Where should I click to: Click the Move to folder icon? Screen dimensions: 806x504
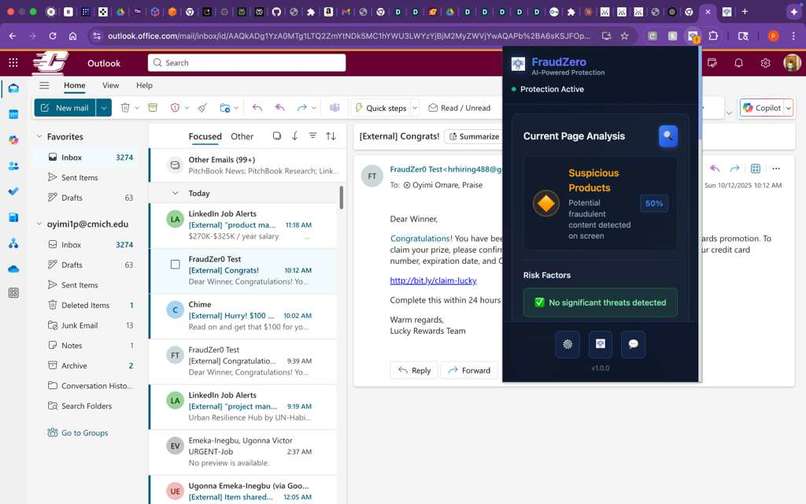225,107
